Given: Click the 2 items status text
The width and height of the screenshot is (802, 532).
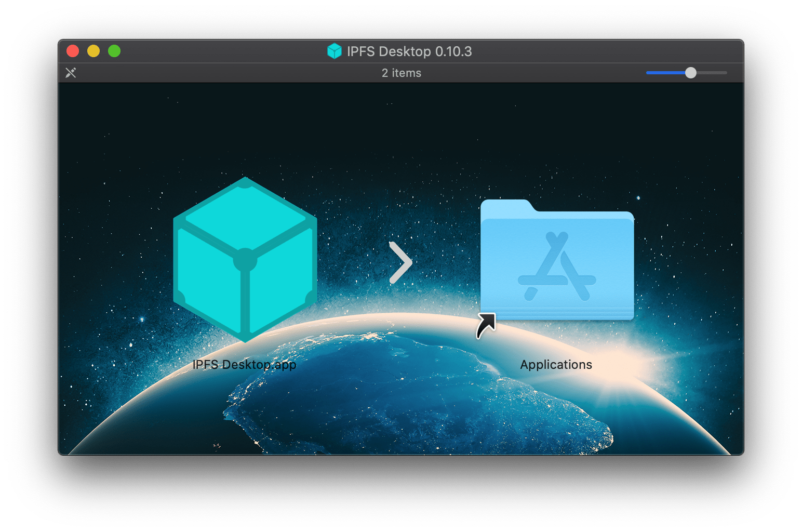Looking at the screenshot, I should point(401,73).
